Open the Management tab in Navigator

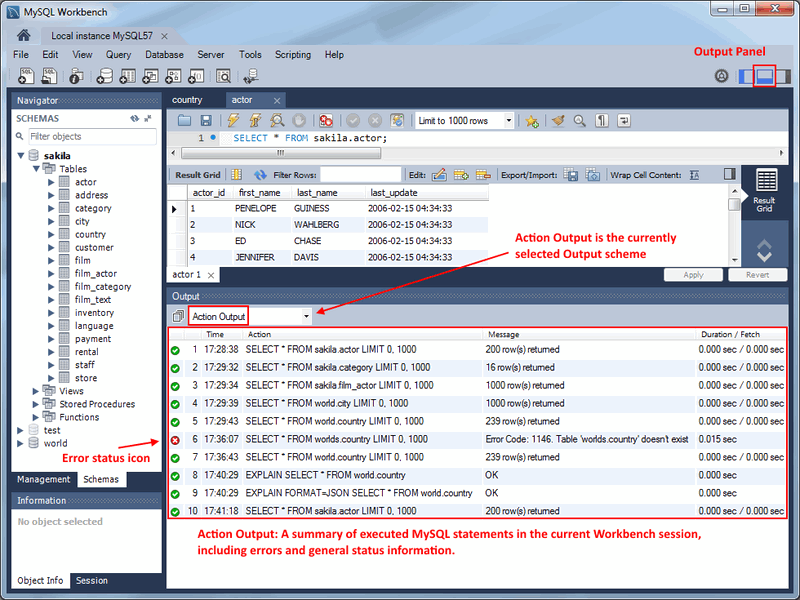click(44, 479)
